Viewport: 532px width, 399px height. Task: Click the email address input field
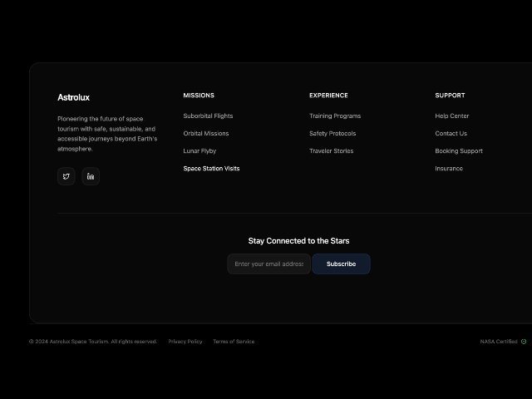(269, 264)
